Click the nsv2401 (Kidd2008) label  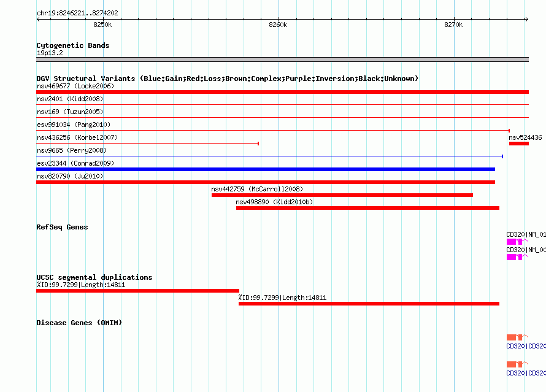point(70,99)
